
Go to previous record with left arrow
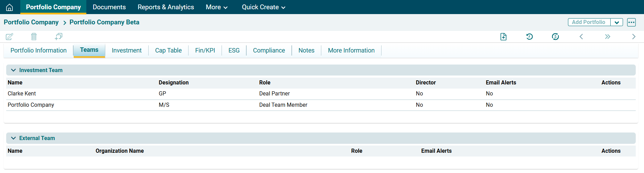[581, 36]
